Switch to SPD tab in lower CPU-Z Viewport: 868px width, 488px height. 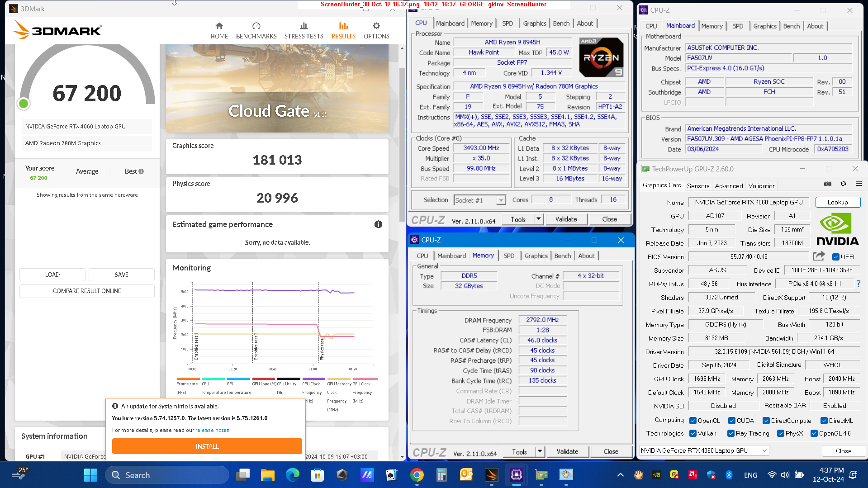(x=509, y=256)
